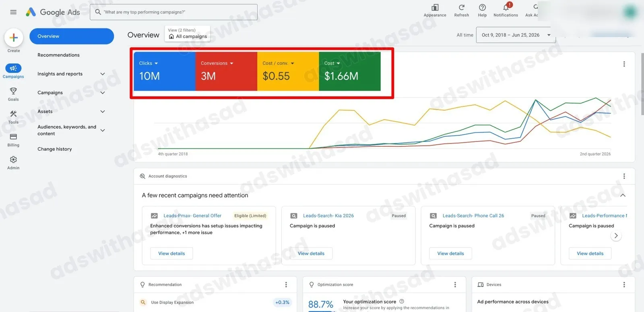Image resolution: width=644 pixels, height=312 pixels.
Task: Open Devices card three-dot menu
Action: [624, 285]
